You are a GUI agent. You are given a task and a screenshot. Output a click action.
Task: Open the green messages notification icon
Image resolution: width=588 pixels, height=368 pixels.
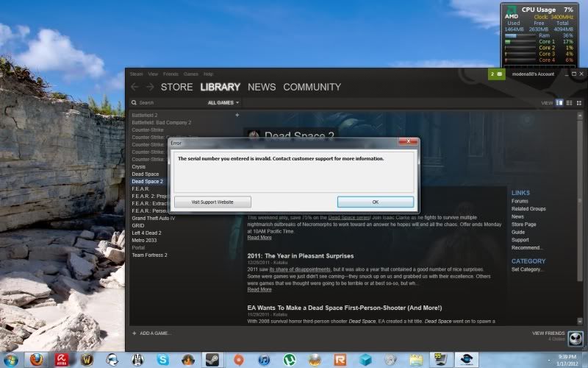coord(497,74)
